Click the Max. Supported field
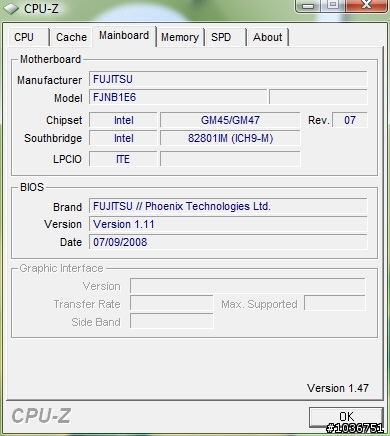 coord(335,304)
